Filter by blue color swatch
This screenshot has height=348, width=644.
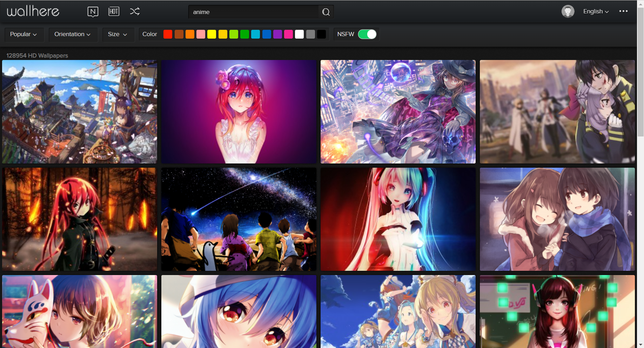point(267,34)
